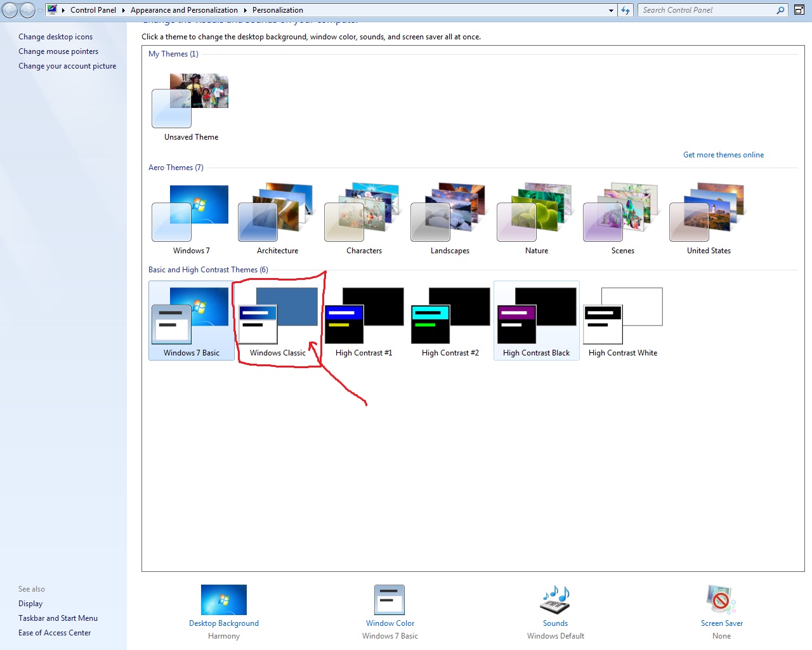Open Sounds settings via speaker icon
Image resolution: width=812 pixels, height=650 pixels.
tap(554, 600)
